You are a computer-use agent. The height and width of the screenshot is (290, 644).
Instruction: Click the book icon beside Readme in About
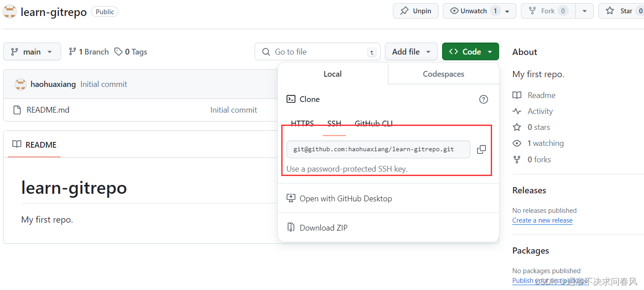[517, 95]
